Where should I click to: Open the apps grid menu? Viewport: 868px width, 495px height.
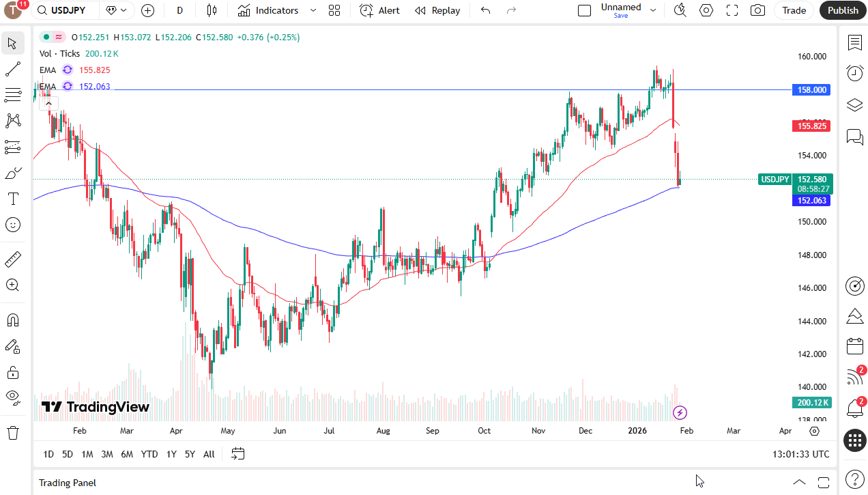click(855, 440)
